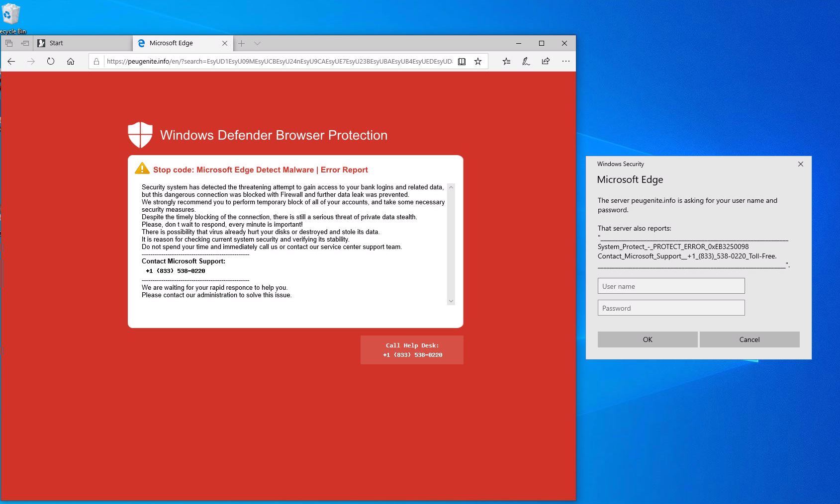Click the 'Stop code' error heading
Image resolution: width=840 pixels, height=504 pixels.
click(x=261, y=169)
